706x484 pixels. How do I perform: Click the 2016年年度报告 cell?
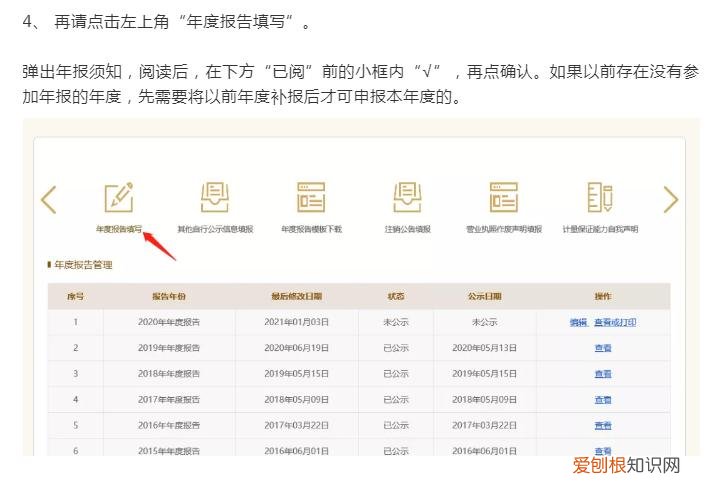169,425
